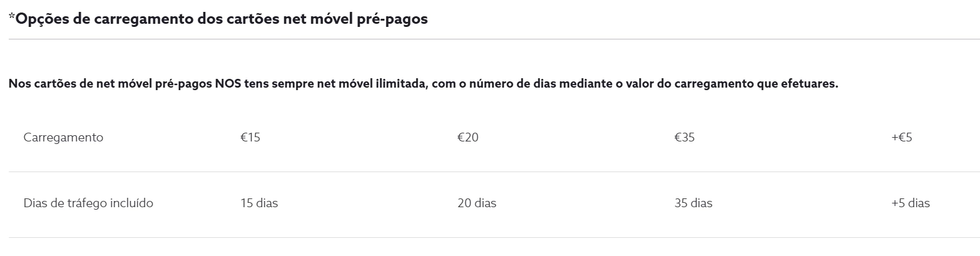
Task: Click the 'Dias de tráfego incluído' label
Action: 88,203
